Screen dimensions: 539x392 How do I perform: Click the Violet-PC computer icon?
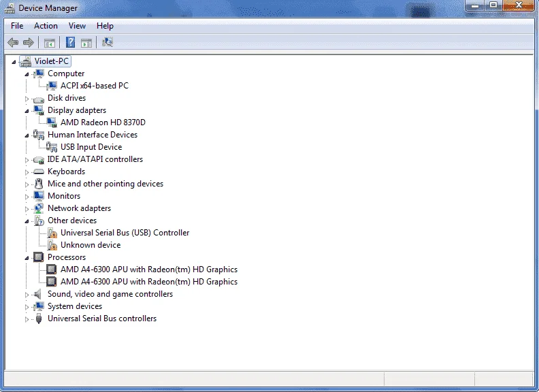click(x=25, y=61)
